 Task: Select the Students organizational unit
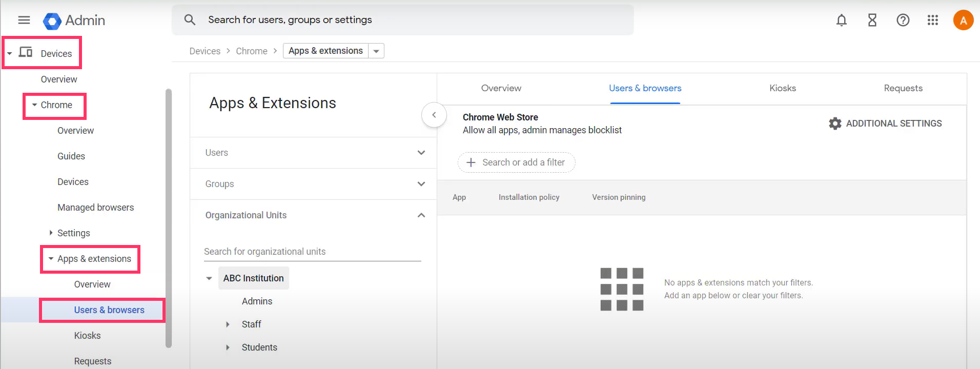point(259,347)
